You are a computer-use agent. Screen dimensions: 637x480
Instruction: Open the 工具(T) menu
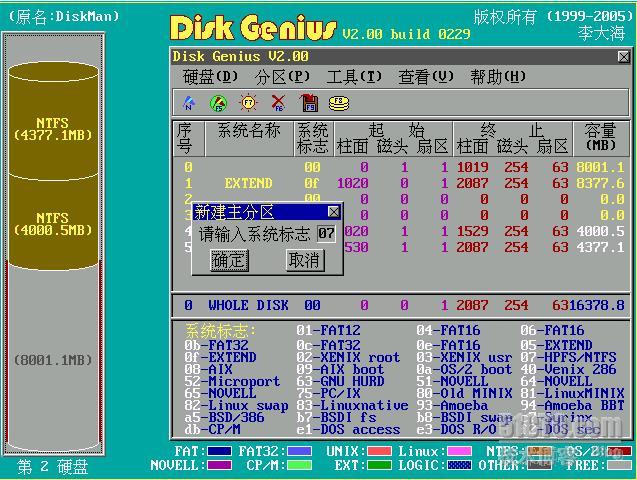point(355,77)
